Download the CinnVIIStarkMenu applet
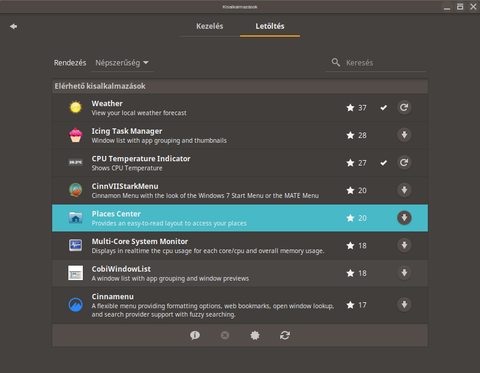This screenshot has height=373, width=480. click(x=404, y=190)
